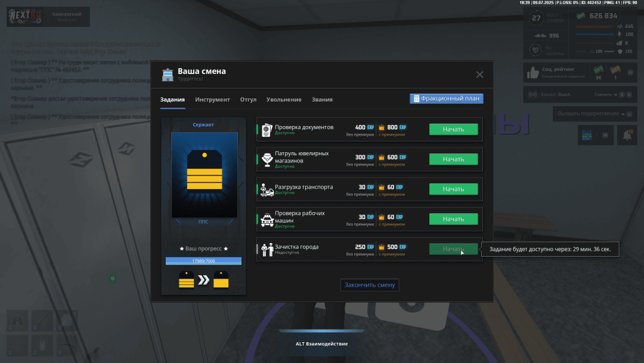Start the Проверка рабочих машин task
This screenshot has width=644, height=363.
tap(453, 219)
